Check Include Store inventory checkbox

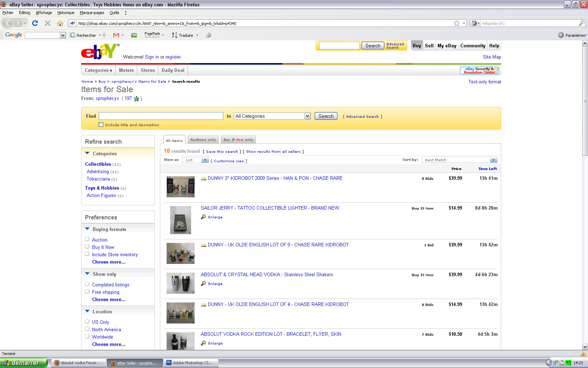(x=87, y=254)
